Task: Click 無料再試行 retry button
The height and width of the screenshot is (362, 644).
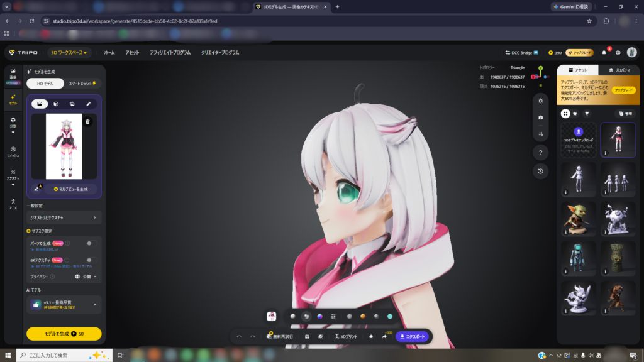Action: [280, 337]
